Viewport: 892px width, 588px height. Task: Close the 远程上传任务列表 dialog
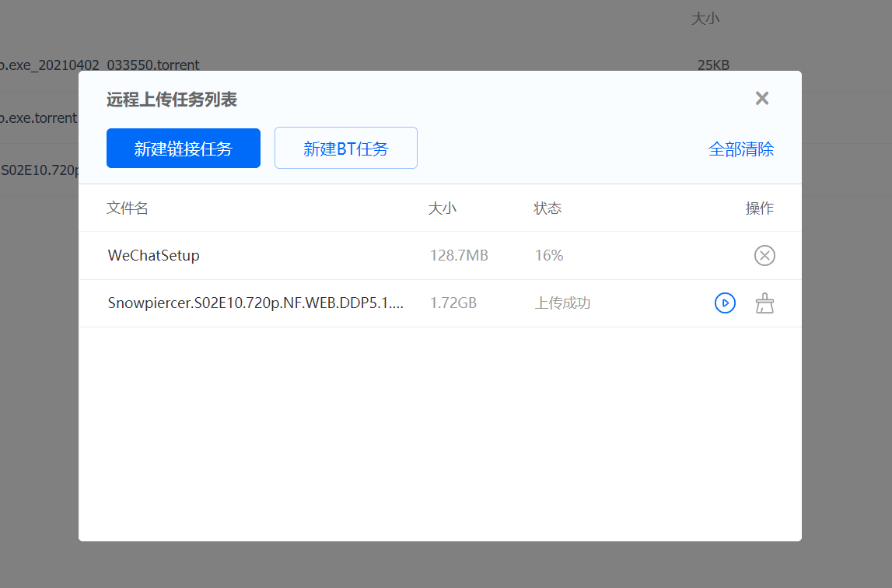click(761, 99)
